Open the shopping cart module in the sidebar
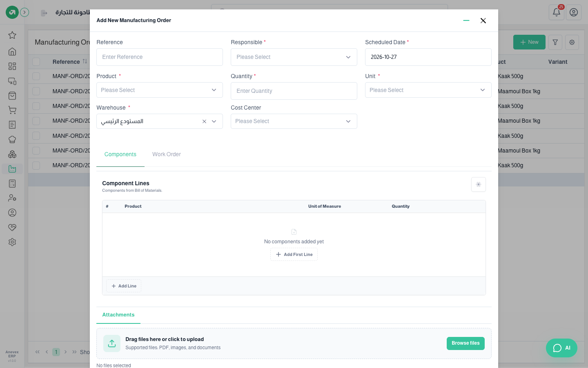This screenshot has width=588, height=368. [12, 110]
